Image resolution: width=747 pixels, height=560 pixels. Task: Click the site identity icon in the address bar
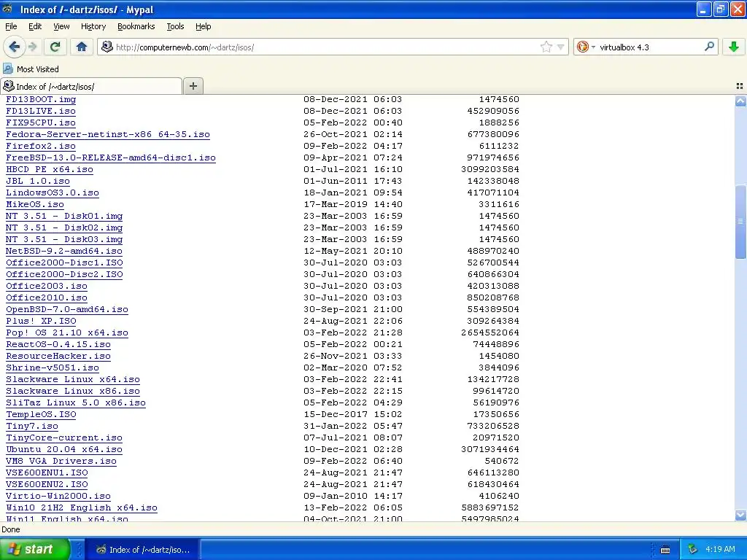point(107,47)
